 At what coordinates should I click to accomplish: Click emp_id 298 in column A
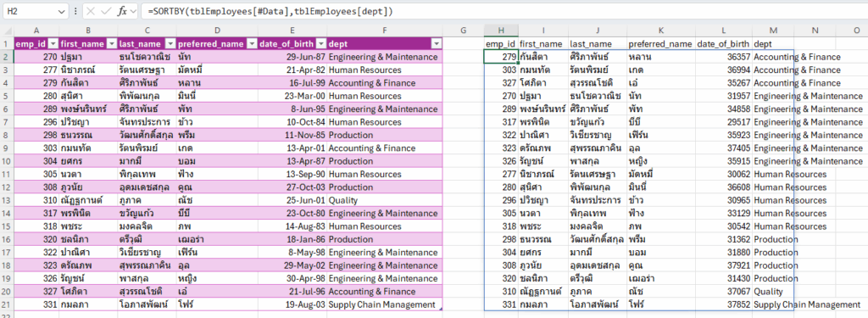36,135
